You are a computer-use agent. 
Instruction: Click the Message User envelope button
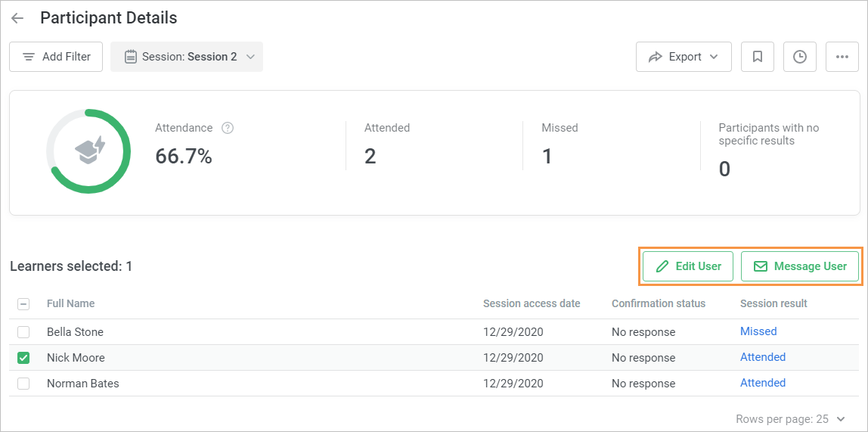(799, 266)
